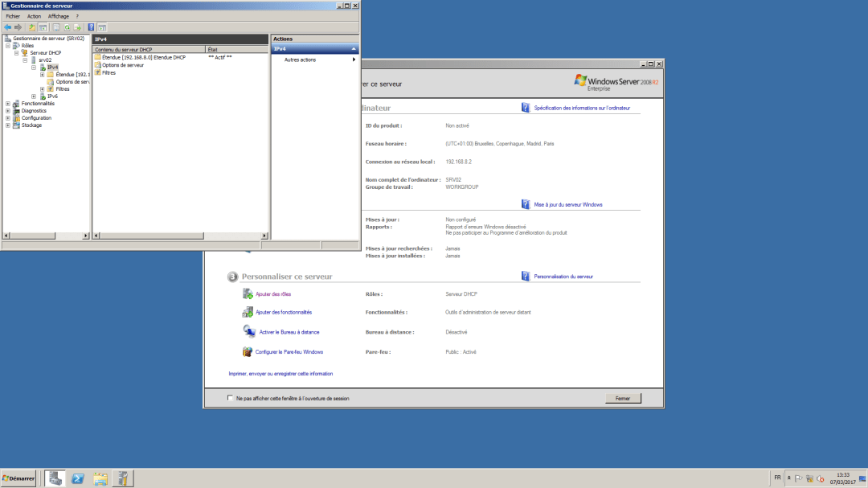Expand the IPv6 node in the tree
Screen dimensions: 868x488
click(35, 96)
